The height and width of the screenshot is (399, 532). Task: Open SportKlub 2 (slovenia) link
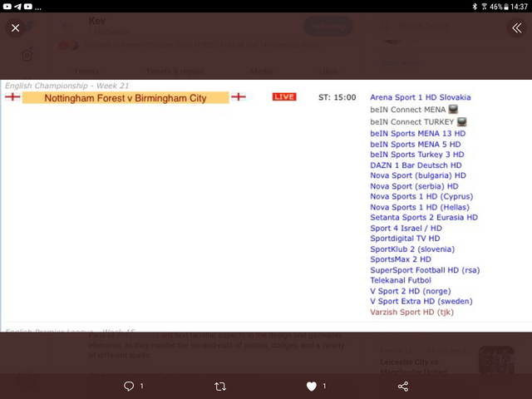(412, 249)
